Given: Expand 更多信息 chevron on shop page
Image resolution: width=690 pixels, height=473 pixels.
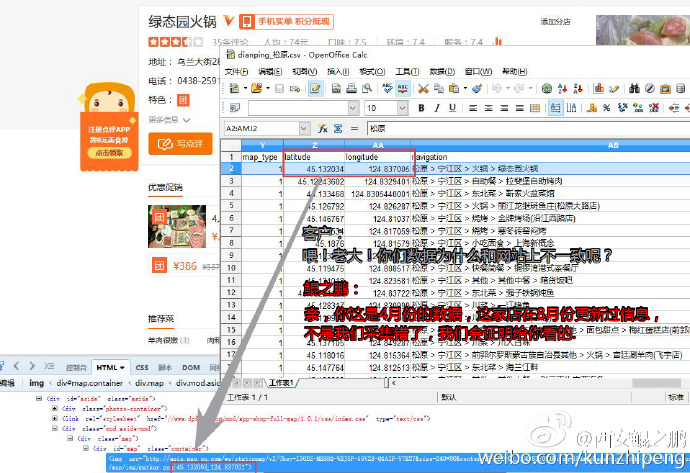Looking at the screenshot, I should point(187,120).
